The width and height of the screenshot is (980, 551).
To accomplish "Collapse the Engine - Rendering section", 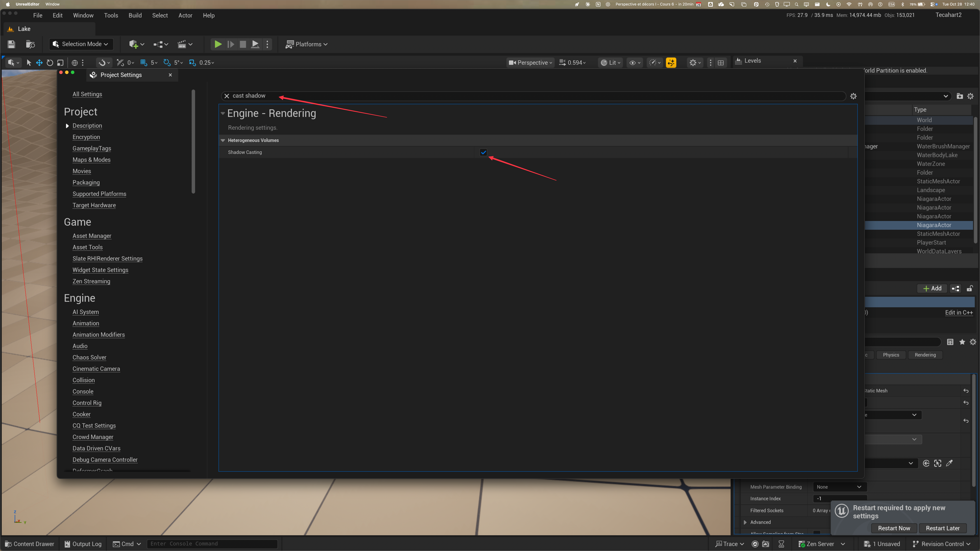I will pos(223,113).
